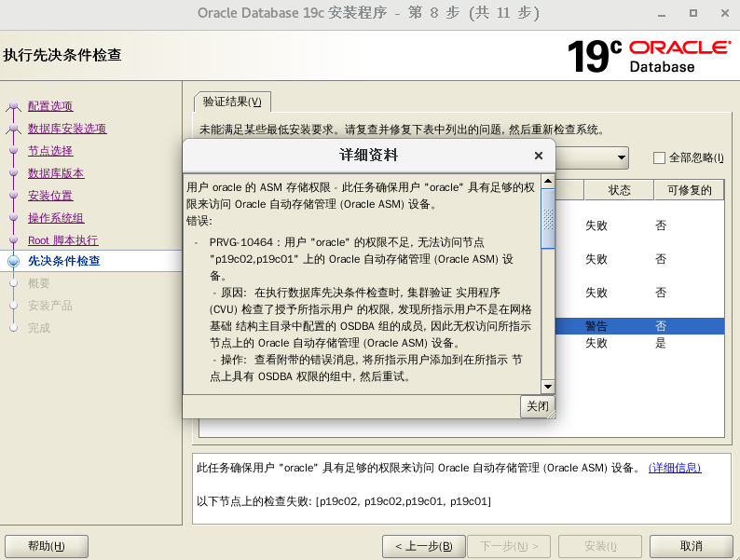Select the 先决条件检查 step
Screen dimensions: 740x560
[x=64, y=261]
